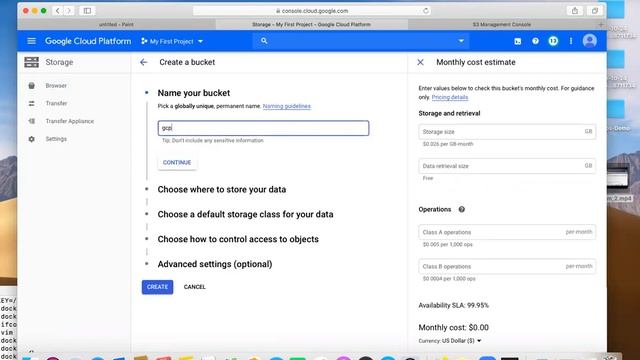This screenshot has height=360, width=640.
Task: Focus the bucket name input field
Action: tap(263, 128)
